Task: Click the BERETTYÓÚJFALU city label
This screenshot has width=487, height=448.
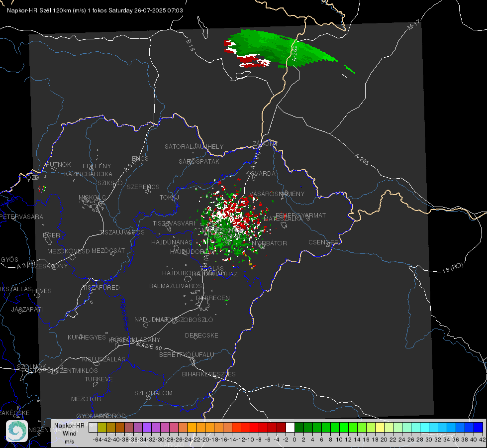Action: pos(187,354)
